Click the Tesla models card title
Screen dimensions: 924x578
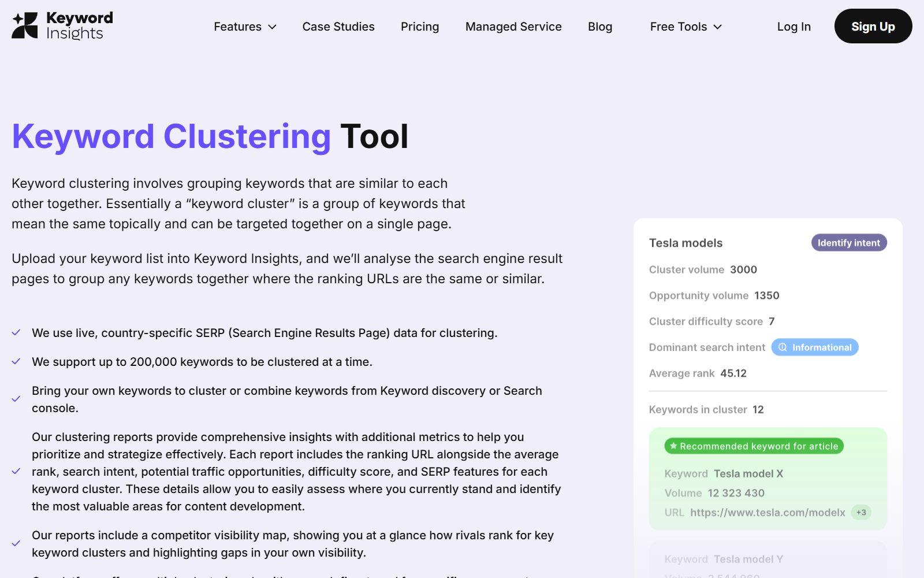685,243
